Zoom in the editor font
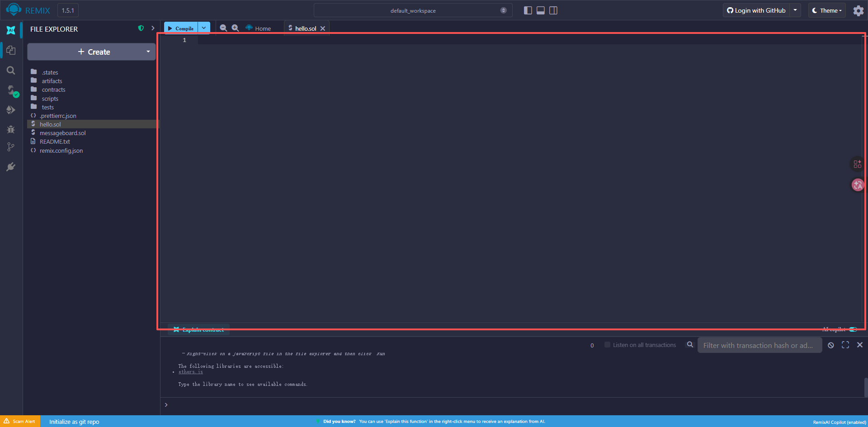Screen dimensions: 868x427 click(x=235, y=28)
